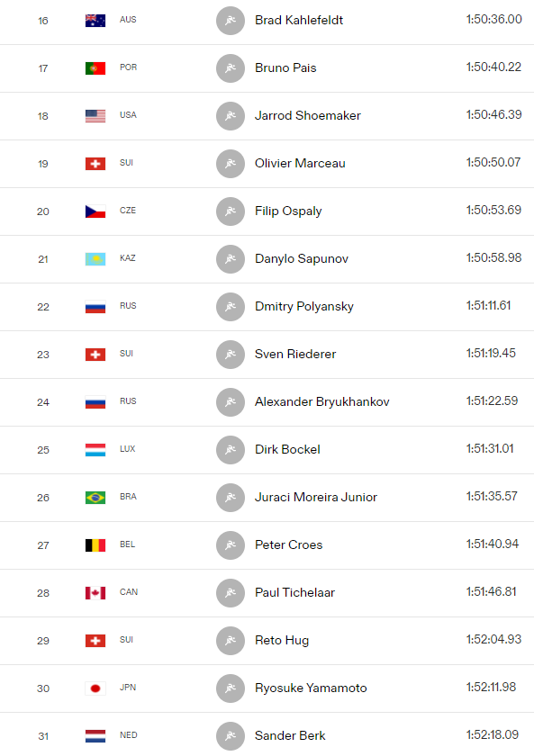The image size is (534, 756).
Task: Click the Portugal flag next to POR
Action: (95, 68)
